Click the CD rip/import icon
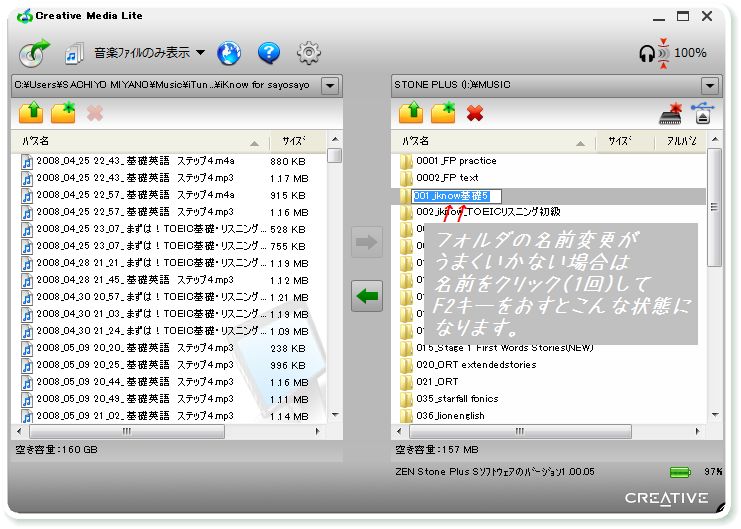This screenshot has width=741, height=529. pos(34,53)
